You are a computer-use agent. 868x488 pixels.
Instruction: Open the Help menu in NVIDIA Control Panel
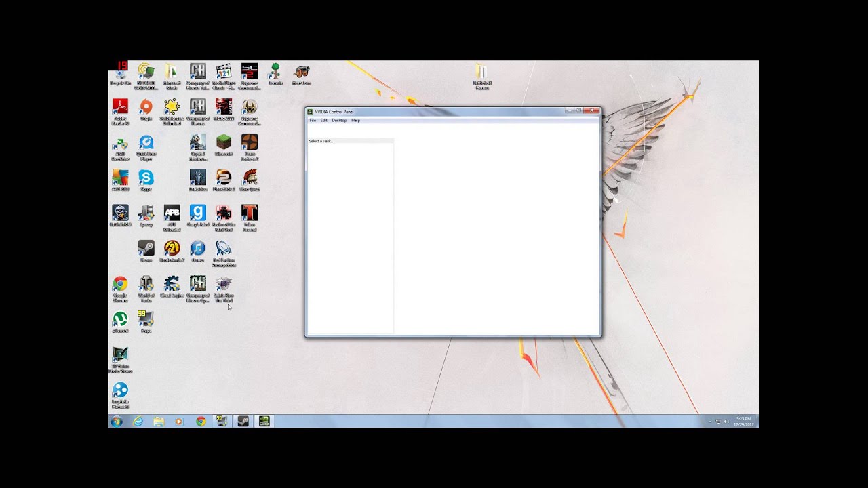[355, 120]
